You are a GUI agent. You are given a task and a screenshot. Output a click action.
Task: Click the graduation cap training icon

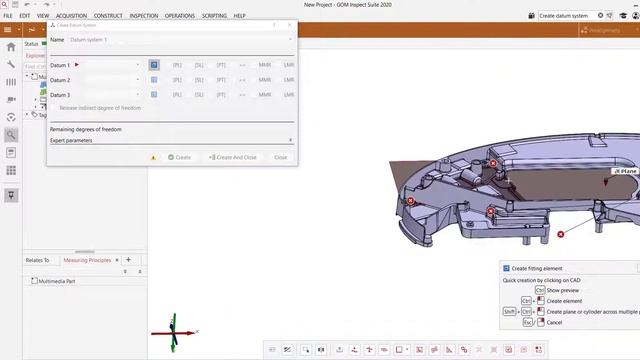623,16
